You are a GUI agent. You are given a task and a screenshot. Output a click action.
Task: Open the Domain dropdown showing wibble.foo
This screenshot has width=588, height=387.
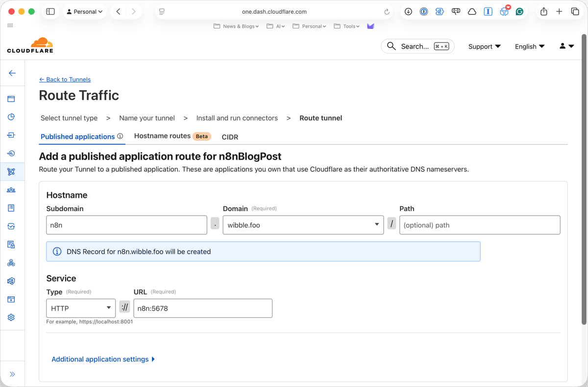coord(303,225)
